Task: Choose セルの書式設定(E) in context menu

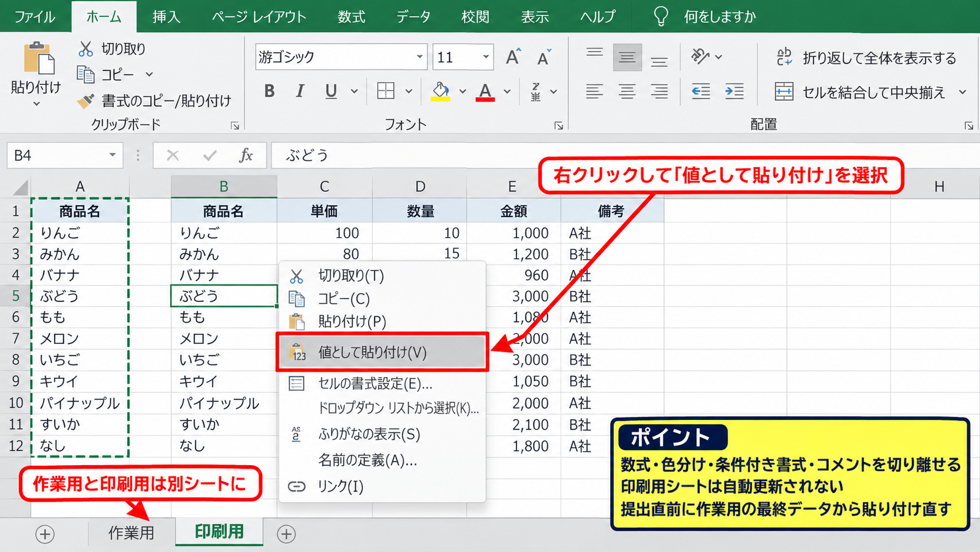Action: point(382,384)
